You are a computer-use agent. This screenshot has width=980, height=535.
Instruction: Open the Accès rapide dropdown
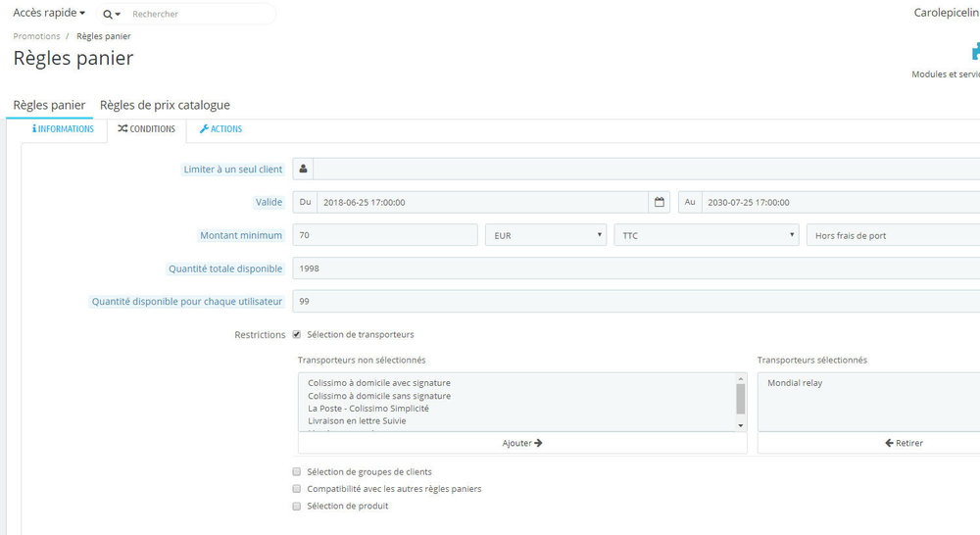(x=49, y=13)
